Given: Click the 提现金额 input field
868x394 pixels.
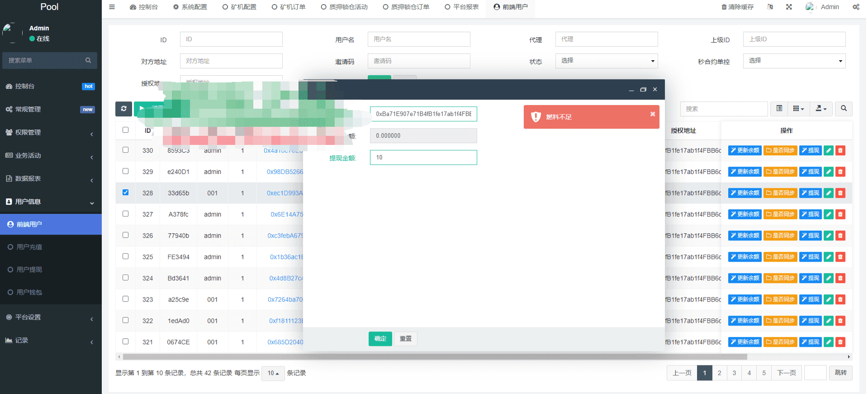Looking at the screenshot, I should pyautogui.click(x=423, y=158).
